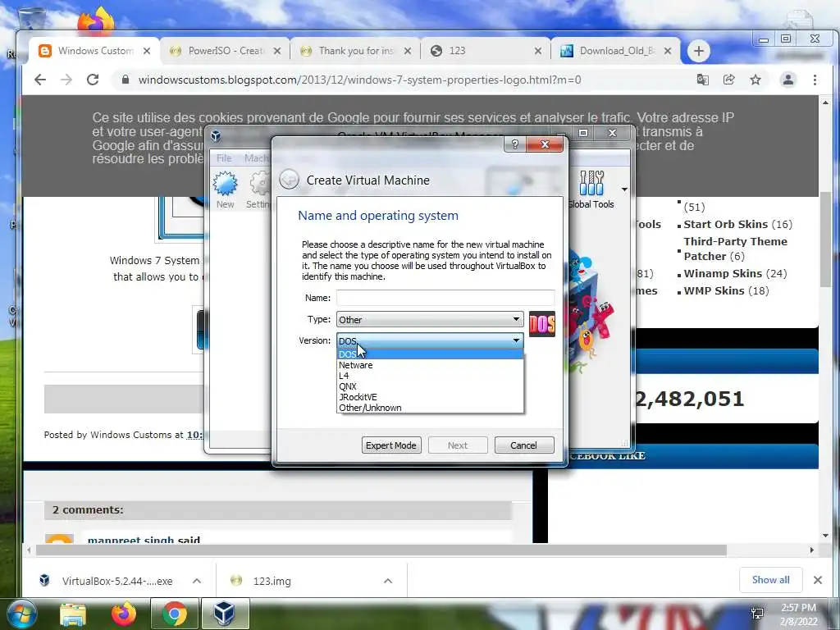The height and width of the screenshot is (630, 840).
Task: Expand VirtualBox download item options
Action: click(197, 581)
